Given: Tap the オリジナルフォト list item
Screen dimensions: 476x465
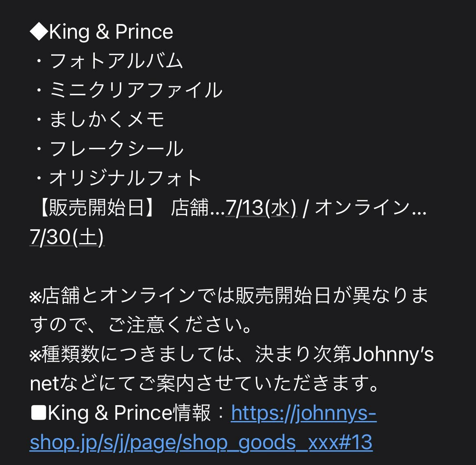Looking at the screenshot, I should [x=126, y=178].
